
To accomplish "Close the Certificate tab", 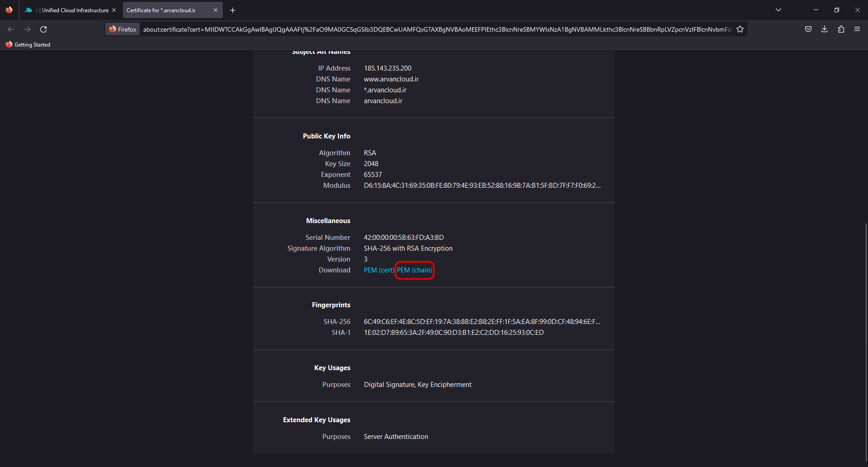I will pos(216,10).
